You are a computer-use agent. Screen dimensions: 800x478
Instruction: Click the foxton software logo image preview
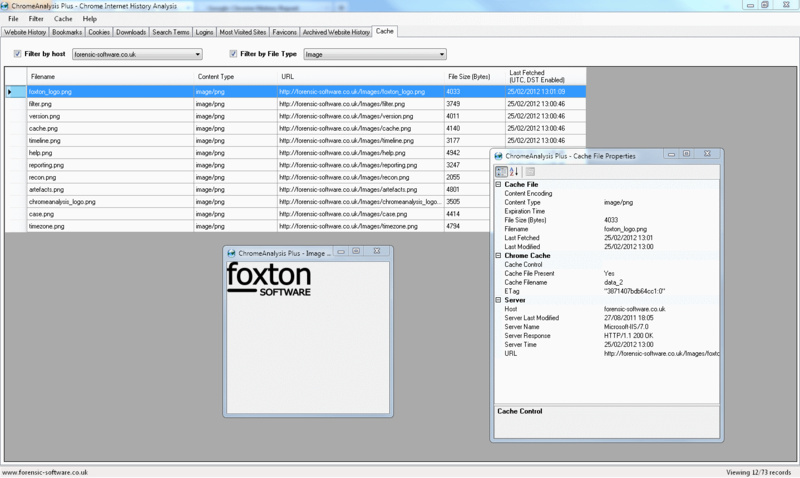268,279
